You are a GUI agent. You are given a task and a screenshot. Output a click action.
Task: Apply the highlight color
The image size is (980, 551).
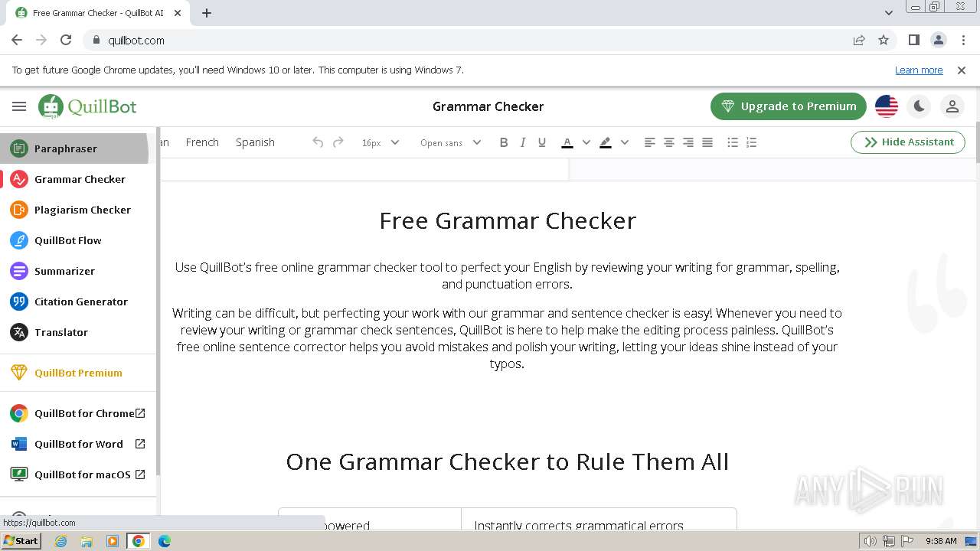[606, 142]
